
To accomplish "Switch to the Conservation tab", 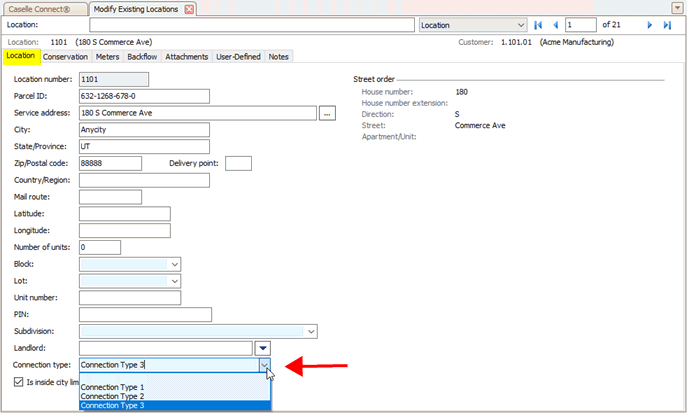I will (x=65, y=57).
